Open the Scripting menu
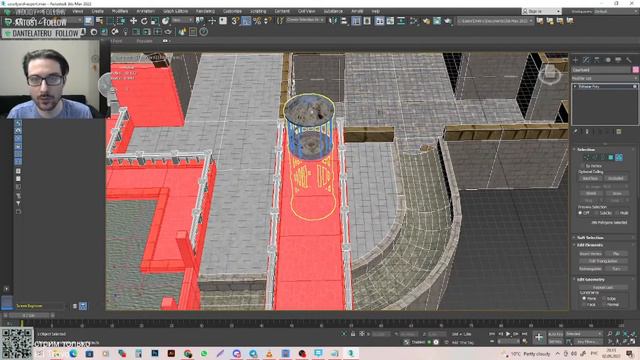The width and height of the screenshot is (640, 360). [x=258, y=11]
